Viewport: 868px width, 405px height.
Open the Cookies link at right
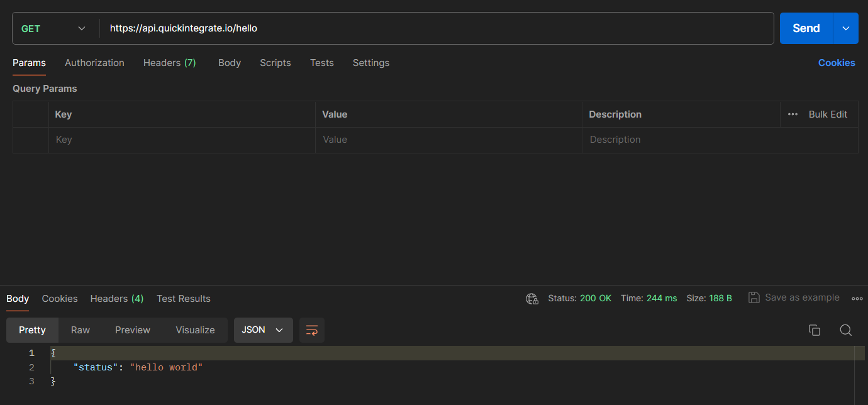(837, 63)
